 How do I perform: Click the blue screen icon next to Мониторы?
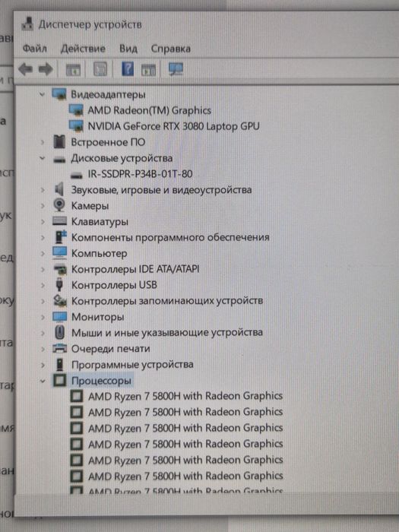[60, 317]
